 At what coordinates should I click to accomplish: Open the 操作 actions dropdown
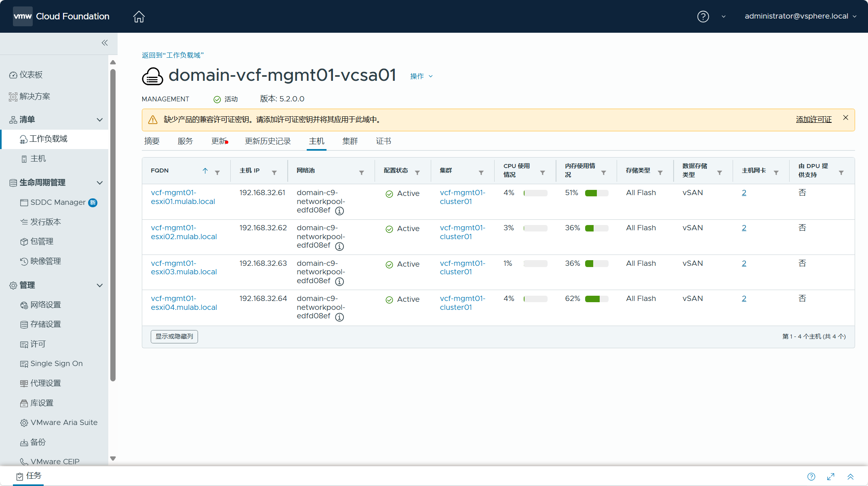(x=421, y=76)
